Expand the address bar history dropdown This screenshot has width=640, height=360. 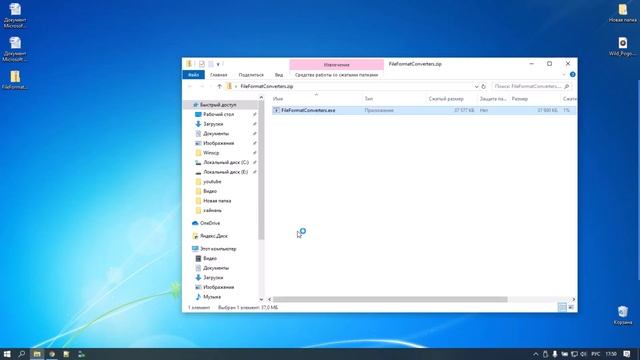476,87
